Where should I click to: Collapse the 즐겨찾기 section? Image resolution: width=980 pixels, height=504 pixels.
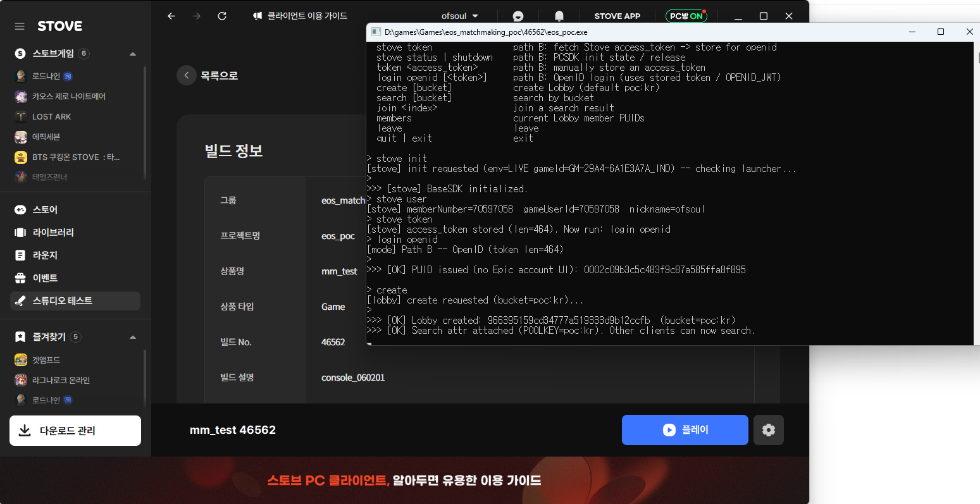tap(133, 337)
